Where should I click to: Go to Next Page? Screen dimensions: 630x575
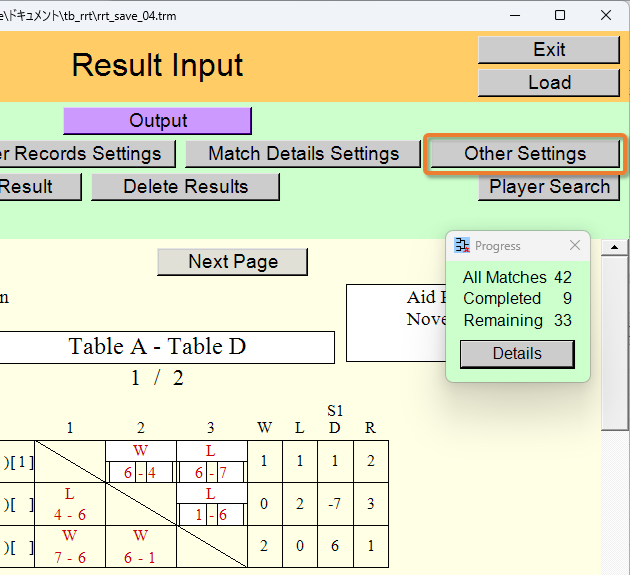[x=233, y=262]
